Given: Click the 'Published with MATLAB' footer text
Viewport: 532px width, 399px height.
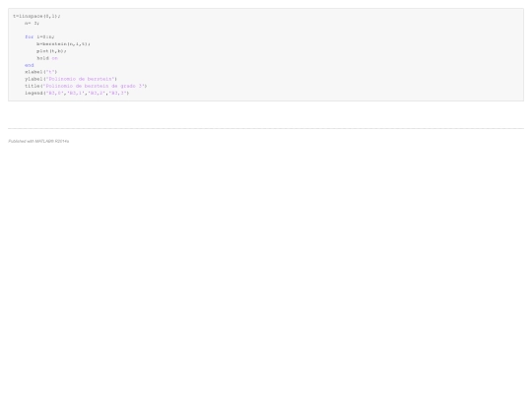Looking at the screenshot, I should pyautogui.click(x=38, y=141).
